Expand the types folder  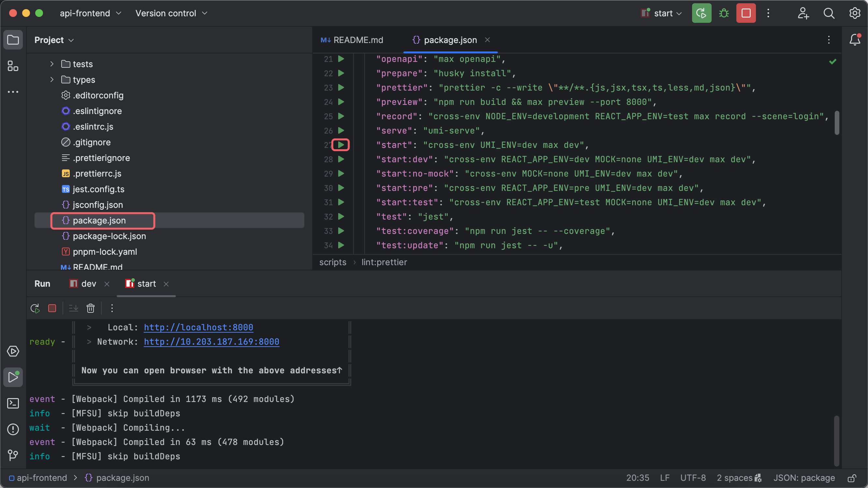click(x=51, y=79)
